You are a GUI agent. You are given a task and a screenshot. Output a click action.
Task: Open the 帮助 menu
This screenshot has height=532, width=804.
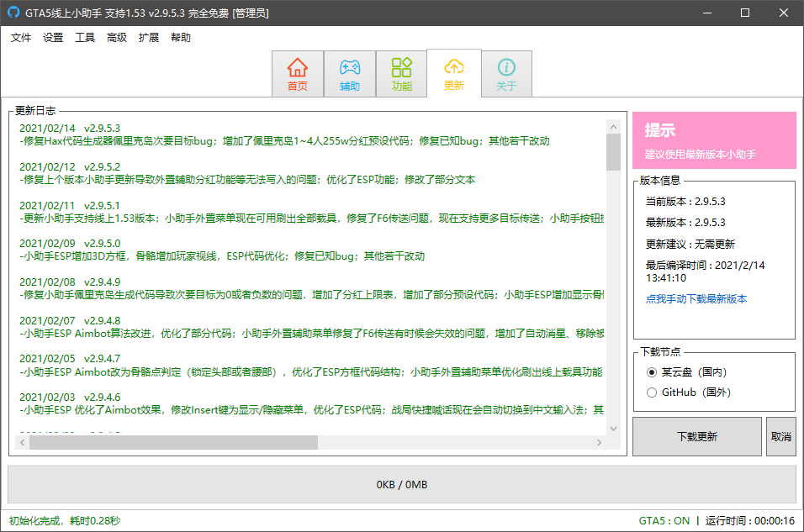point(181,38)
